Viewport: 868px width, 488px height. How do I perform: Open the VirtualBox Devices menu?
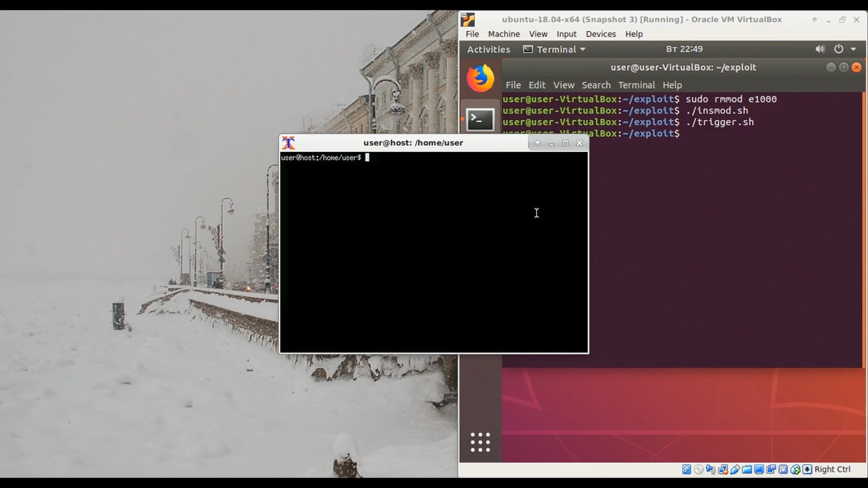point(601,34)
